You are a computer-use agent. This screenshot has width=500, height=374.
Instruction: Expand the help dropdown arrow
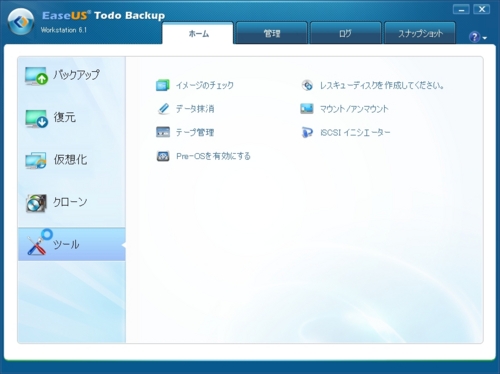click(484, 38)
